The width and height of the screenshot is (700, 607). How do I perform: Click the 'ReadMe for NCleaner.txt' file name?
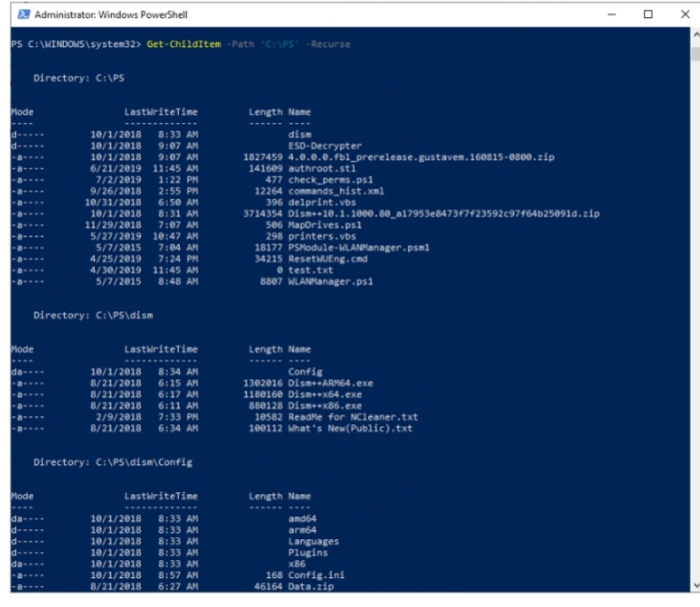pos(353,417)
